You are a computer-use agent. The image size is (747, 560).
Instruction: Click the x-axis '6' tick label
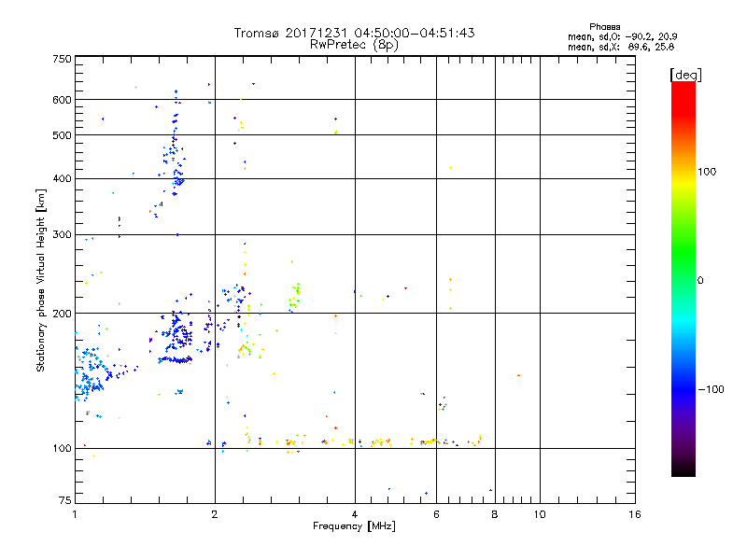[x=436, y=514]
